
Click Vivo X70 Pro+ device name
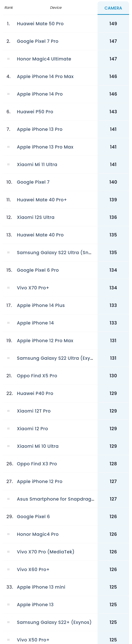point(33,288)
